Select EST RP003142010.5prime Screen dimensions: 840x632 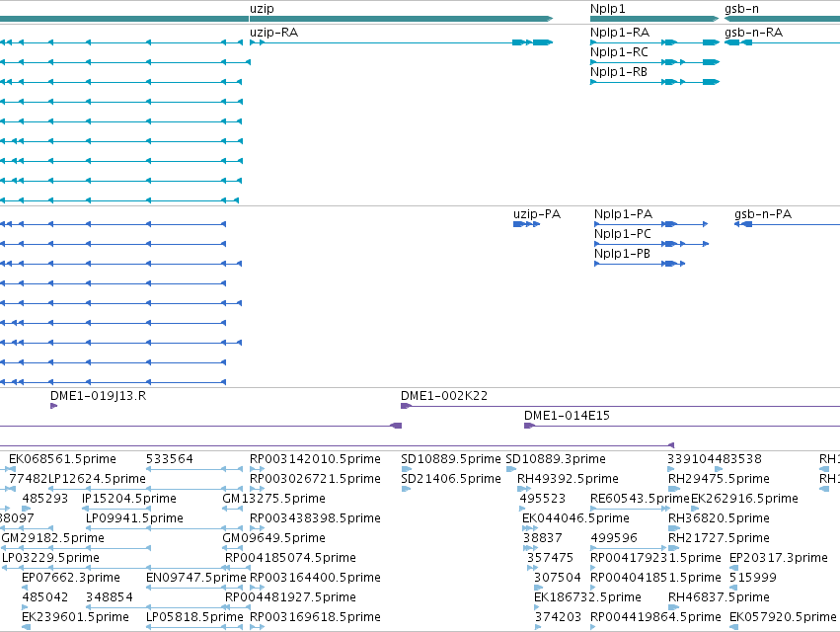pyautogui.click(x=315, y=459)
